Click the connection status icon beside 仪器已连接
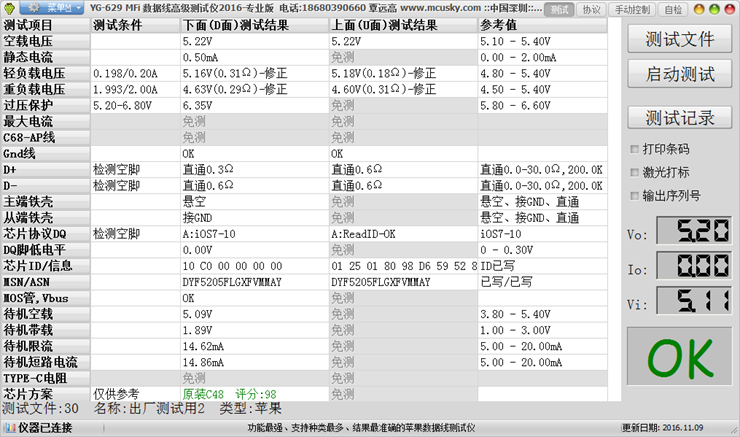Screen dimensions: 740x437 pyautogui.click(x=9, y=427)
